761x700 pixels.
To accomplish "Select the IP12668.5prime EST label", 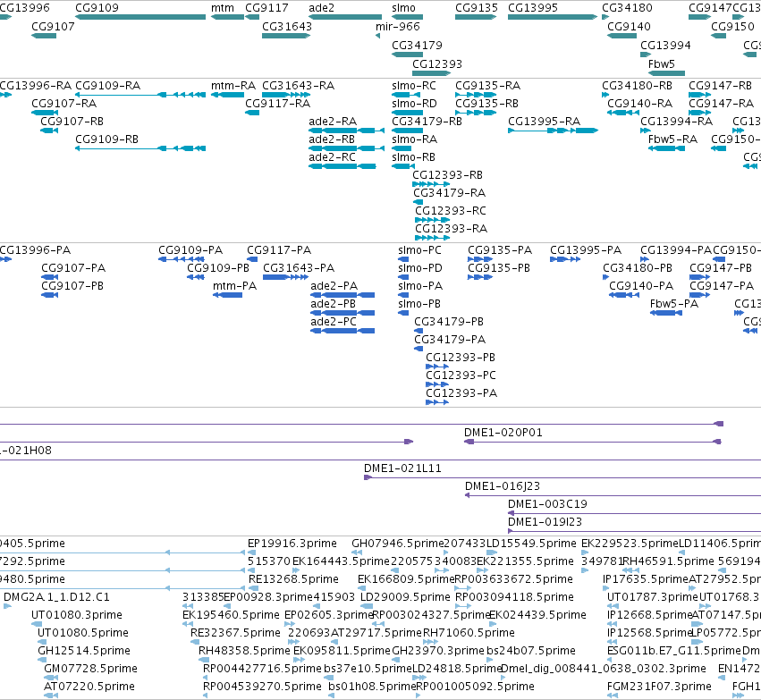I will (x=649, y=615).
